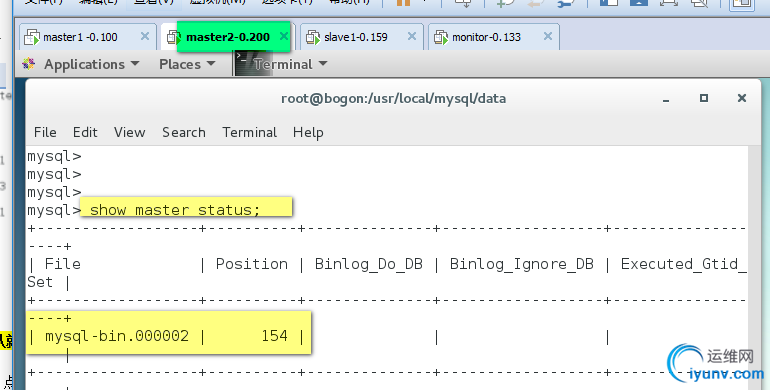Click the 'show master status;' command text

[x=174, y=210]
